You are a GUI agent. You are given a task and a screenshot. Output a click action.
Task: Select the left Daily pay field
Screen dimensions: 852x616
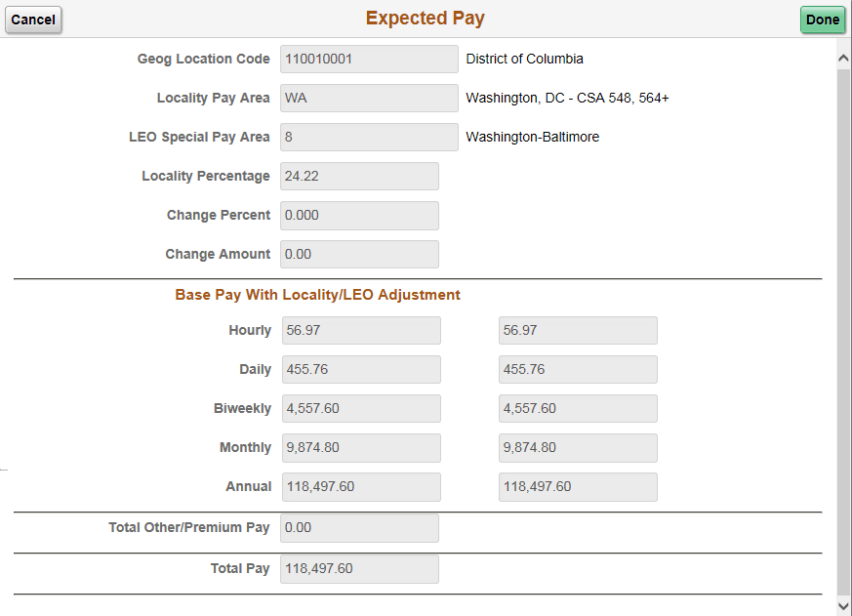[361, 369]
